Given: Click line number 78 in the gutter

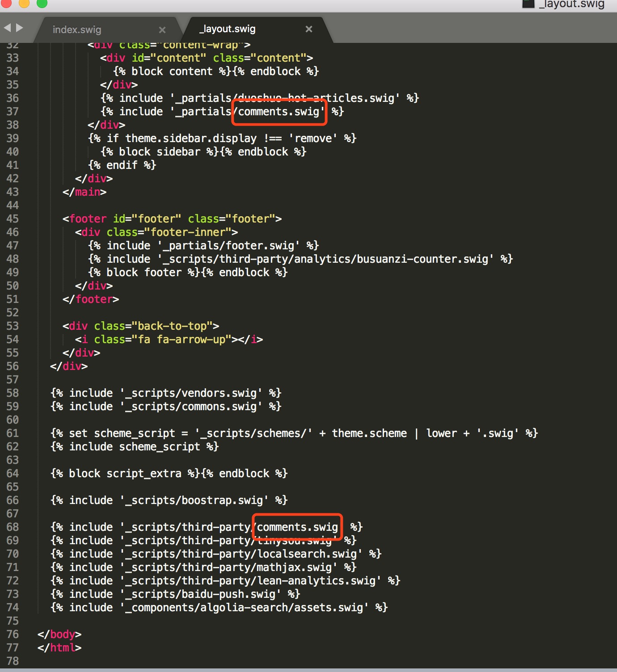Looking at the screenshot, I should [x=13, y=661].
